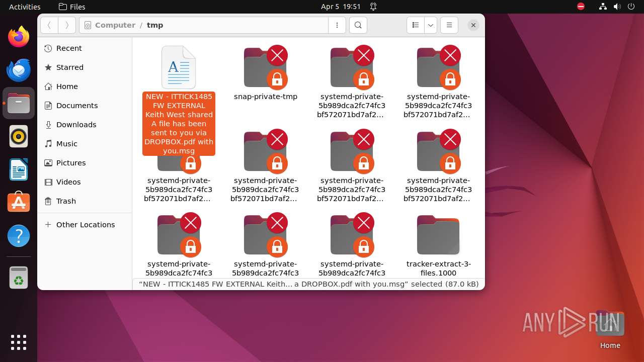Click the tracker-extract-3-files.1000 folder name
This screenshot has height=362, width=644.
tap(439, 268)
